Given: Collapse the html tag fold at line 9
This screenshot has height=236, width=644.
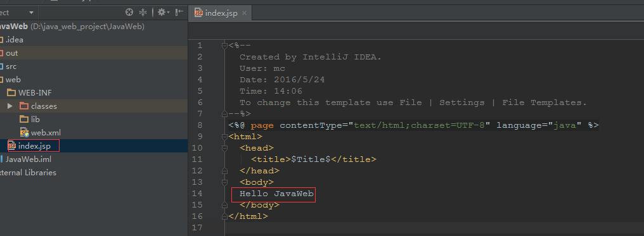Looking at the screenshot, I should click(x=224, y=137).
